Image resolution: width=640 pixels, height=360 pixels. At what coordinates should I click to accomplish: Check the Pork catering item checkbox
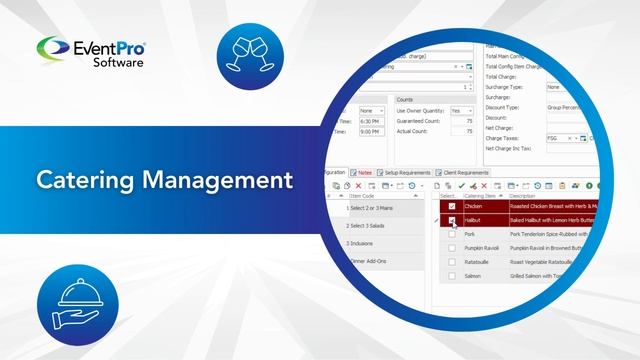[452, 234]
